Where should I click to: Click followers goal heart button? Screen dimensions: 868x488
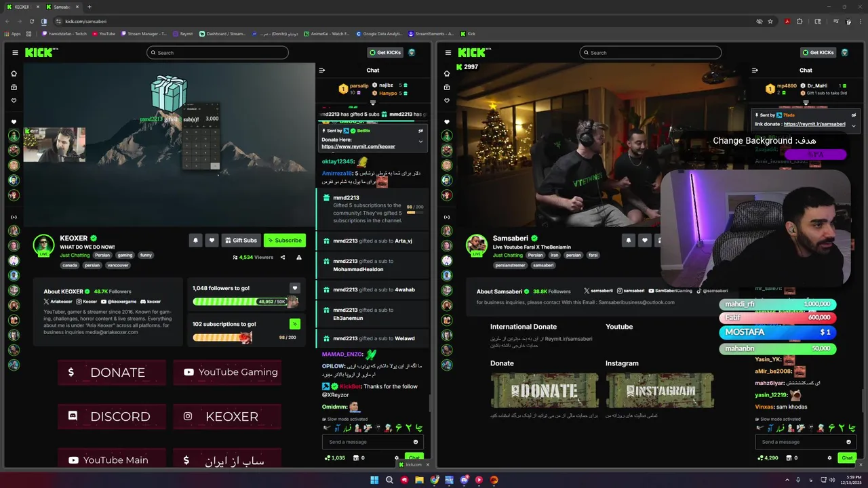(x=294, y=288)
